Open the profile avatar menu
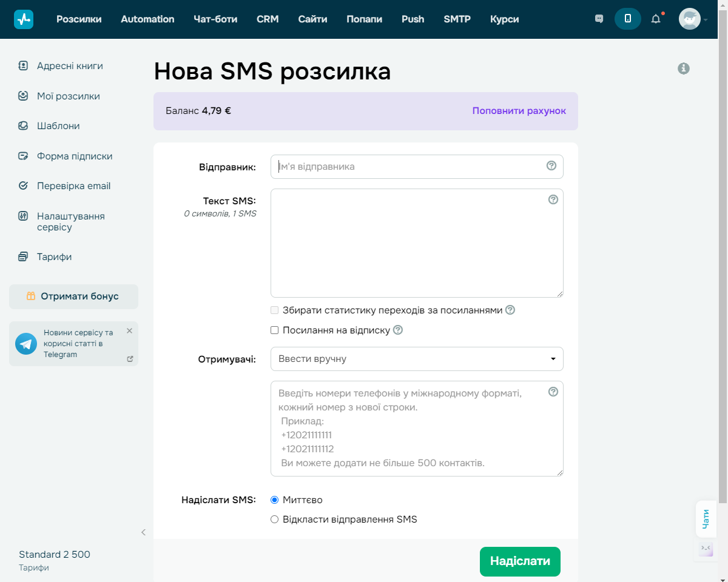Viewport: 728px width, 582px height. tap(690, 19)
